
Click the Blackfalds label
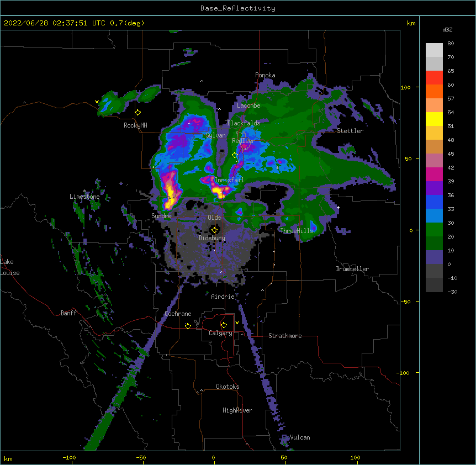pyautogui.click(x=244, y=123)
